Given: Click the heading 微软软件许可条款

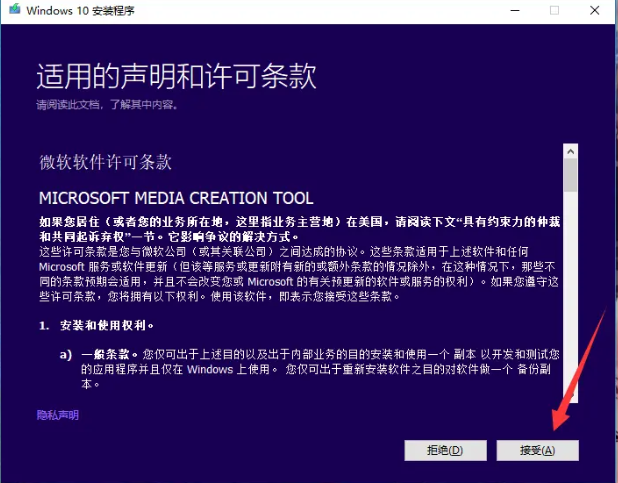Looking at the screenshot, I should [x=105, y=162].
